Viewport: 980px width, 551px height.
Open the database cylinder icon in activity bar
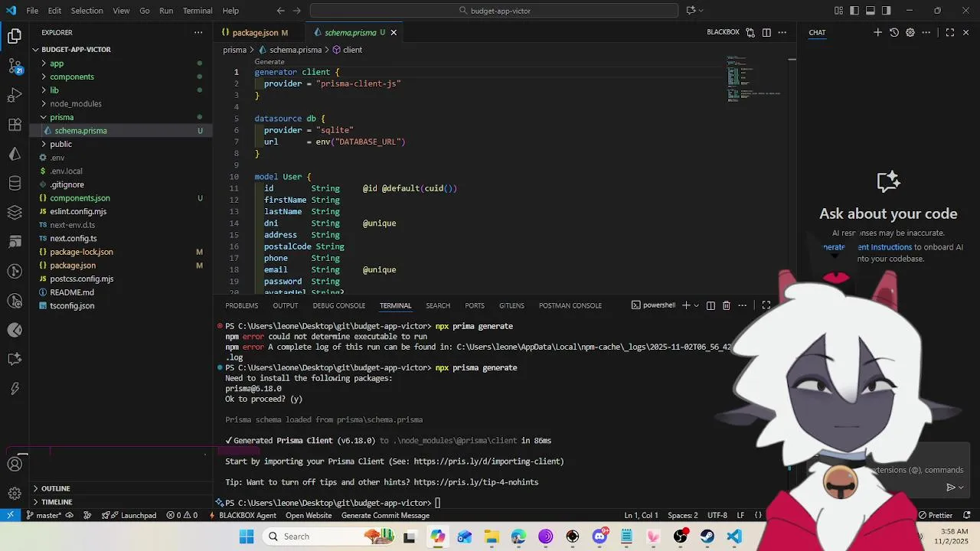[15, 184]
